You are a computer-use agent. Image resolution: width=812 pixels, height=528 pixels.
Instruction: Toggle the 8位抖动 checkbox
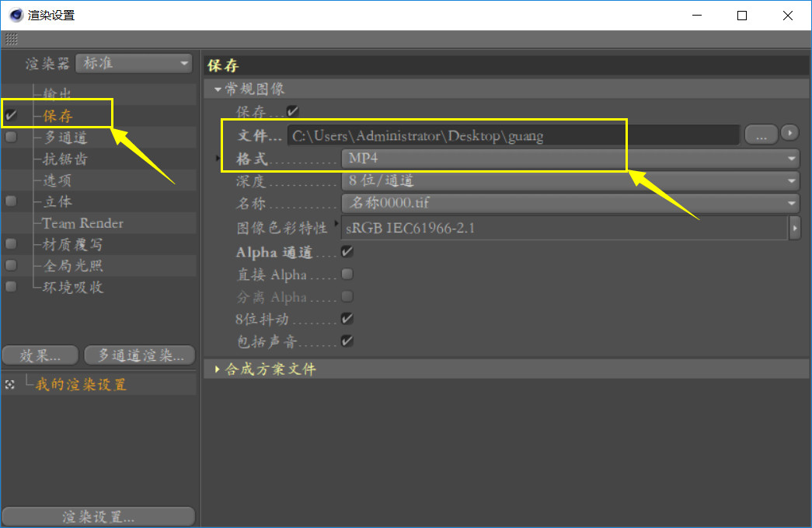[347, 319]
